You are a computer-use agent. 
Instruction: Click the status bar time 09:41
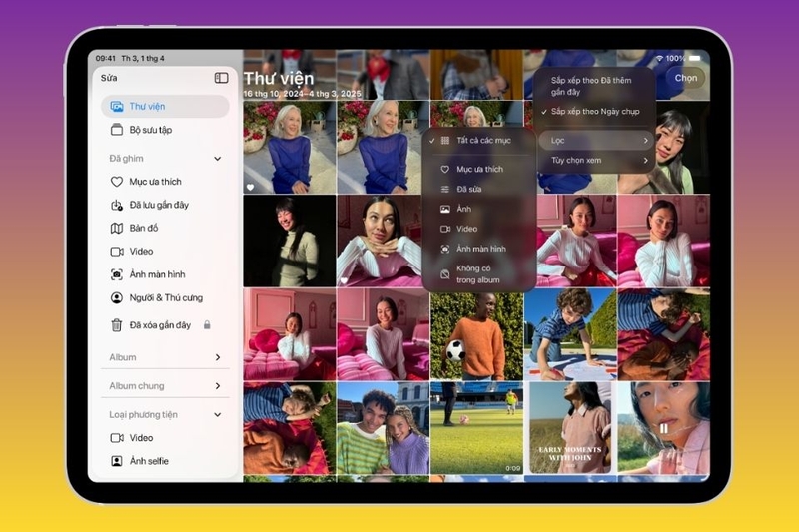point(106,59)
